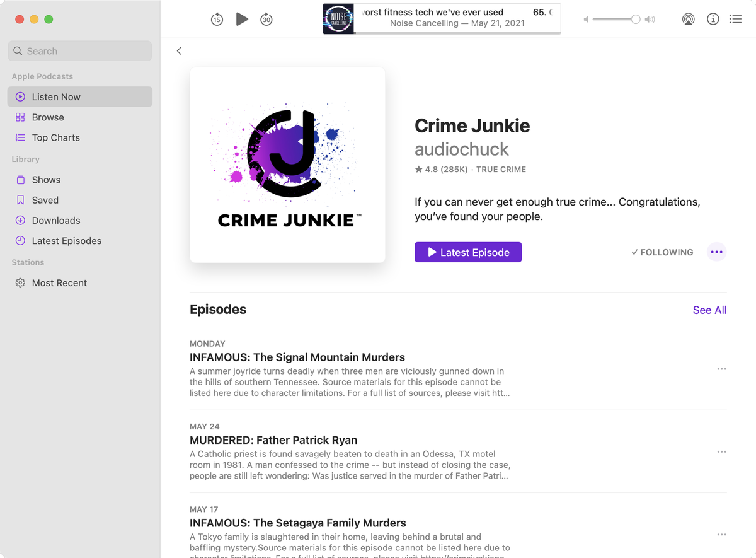Open Top Charts section

click(56, 137)
